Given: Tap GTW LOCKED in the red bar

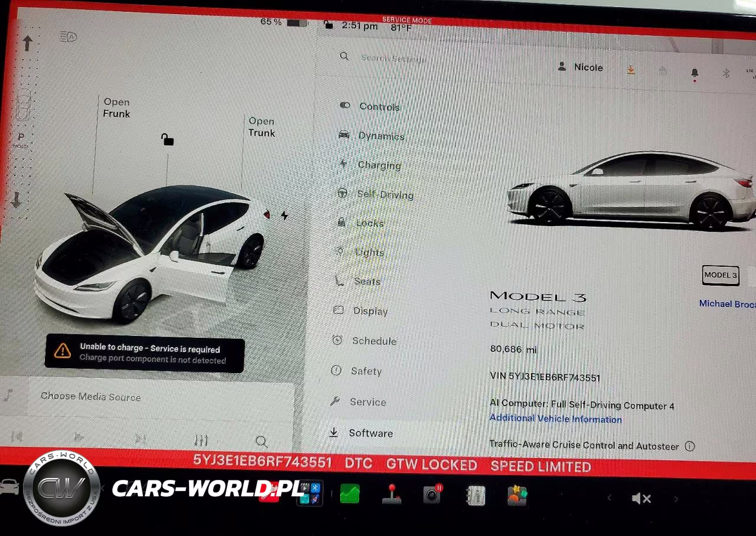Looking at the screenshot, I should tap(431, 465).
